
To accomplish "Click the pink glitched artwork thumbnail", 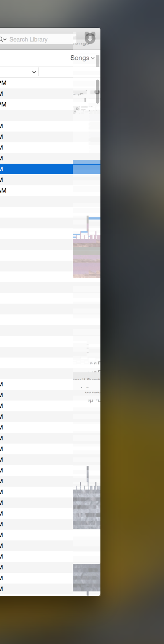I will 87,258.
